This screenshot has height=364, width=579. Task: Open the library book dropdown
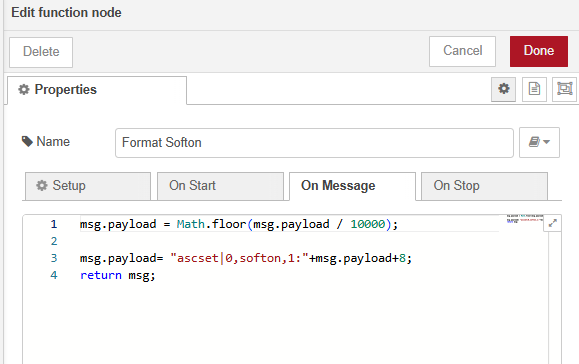[x=539, y=142]
